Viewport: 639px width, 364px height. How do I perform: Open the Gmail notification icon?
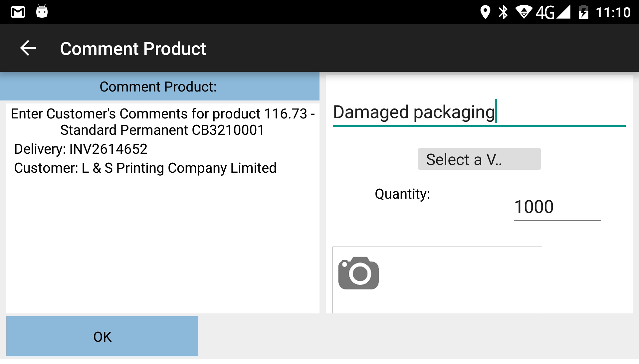[x=18, y=12]
